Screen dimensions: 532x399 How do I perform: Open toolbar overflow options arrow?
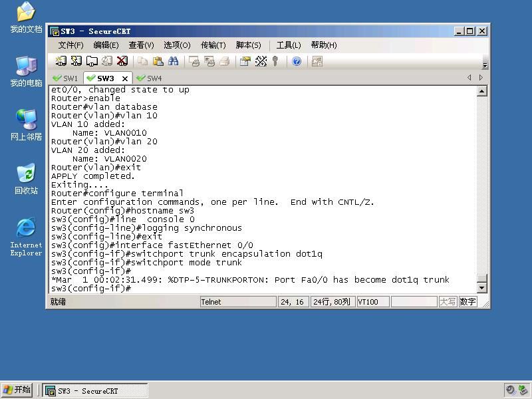(485, 65)
